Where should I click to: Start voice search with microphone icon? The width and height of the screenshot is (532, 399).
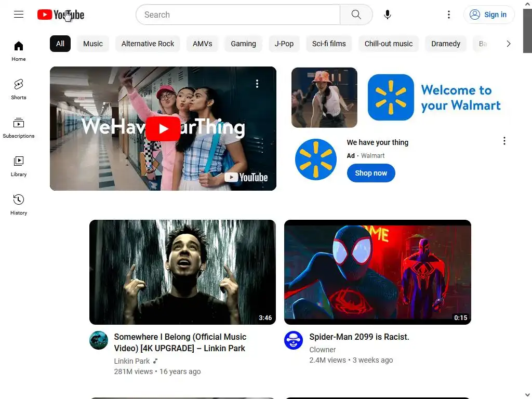point(388,15)
